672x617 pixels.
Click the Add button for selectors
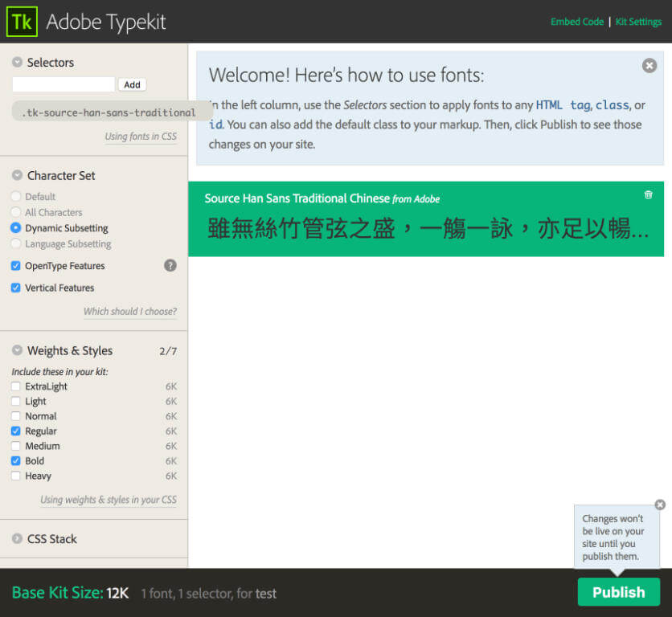click(x=131, y=84)
